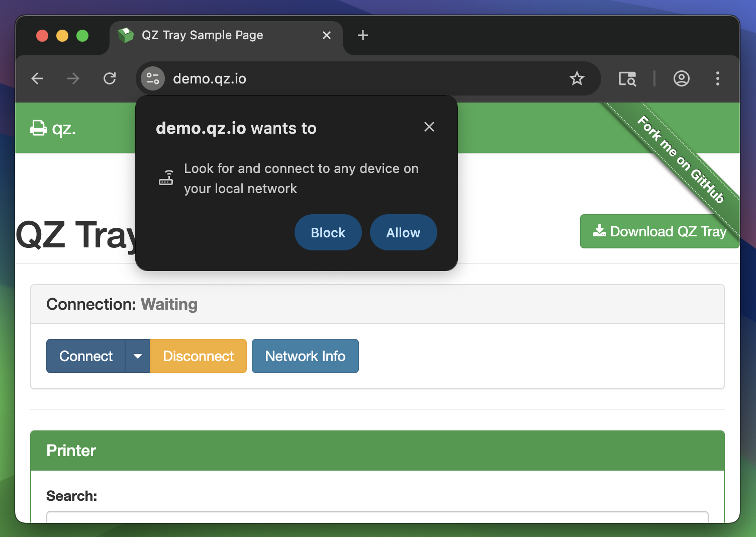Click the red window close button
This screenshot has height=537, width=756.
tap(42, 36)
